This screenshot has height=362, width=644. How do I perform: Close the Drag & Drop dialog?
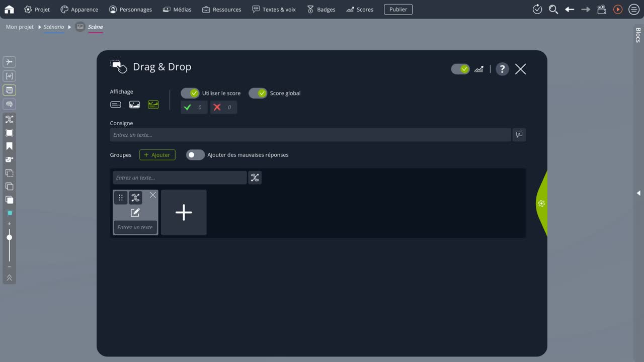pos(521,69)
